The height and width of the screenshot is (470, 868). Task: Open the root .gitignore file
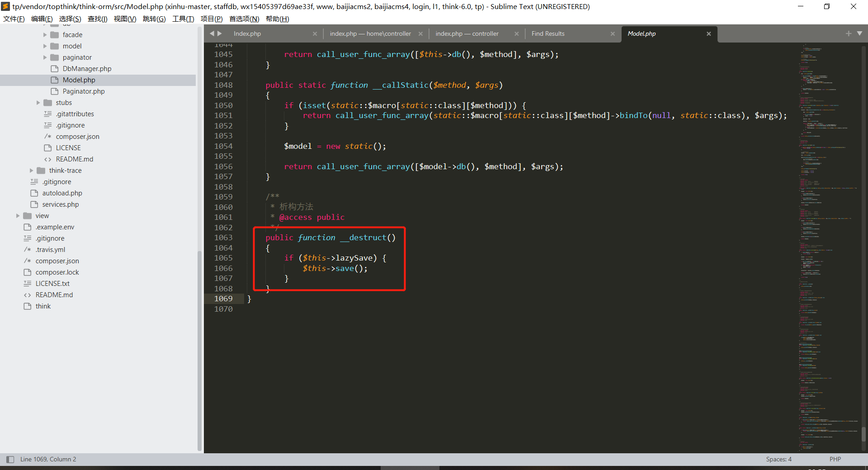50,238
